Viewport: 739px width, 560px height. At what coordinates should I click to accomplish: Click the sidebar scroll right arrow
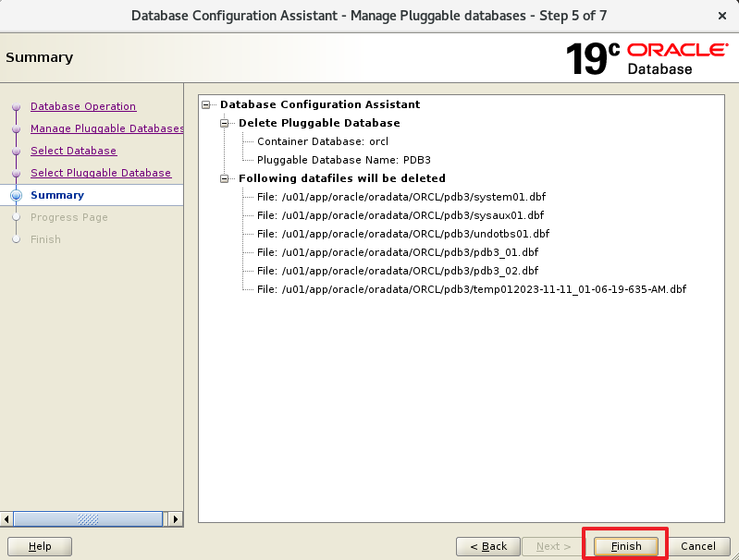(176, 519)
